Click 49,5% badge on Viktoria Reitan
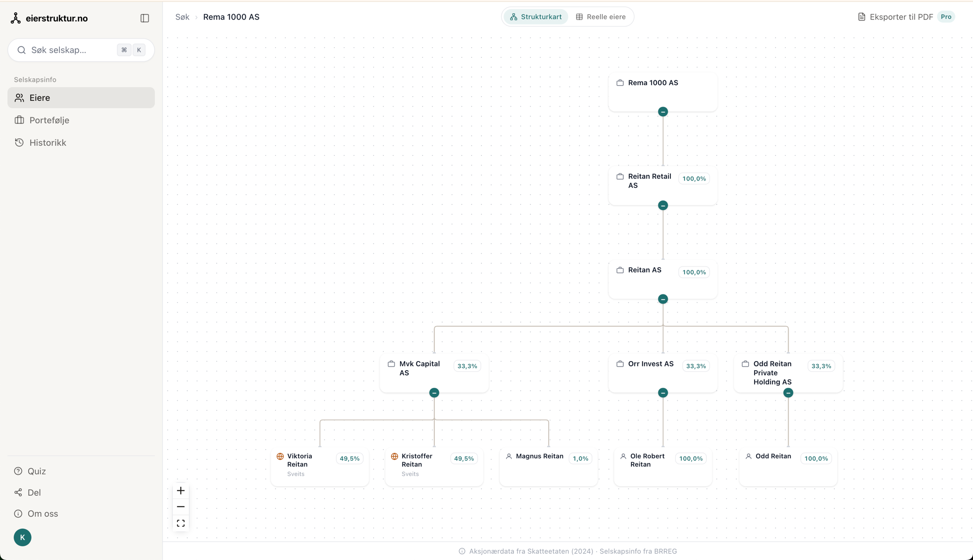Screen dimensions: 973x560 pos(349,458)
